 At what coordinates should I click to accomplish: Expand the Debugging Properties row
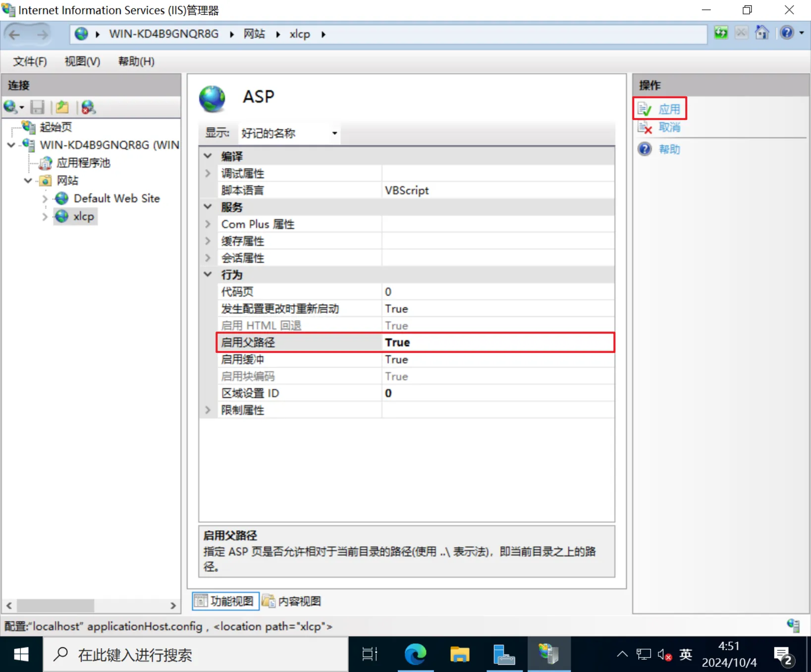(208, 173)
